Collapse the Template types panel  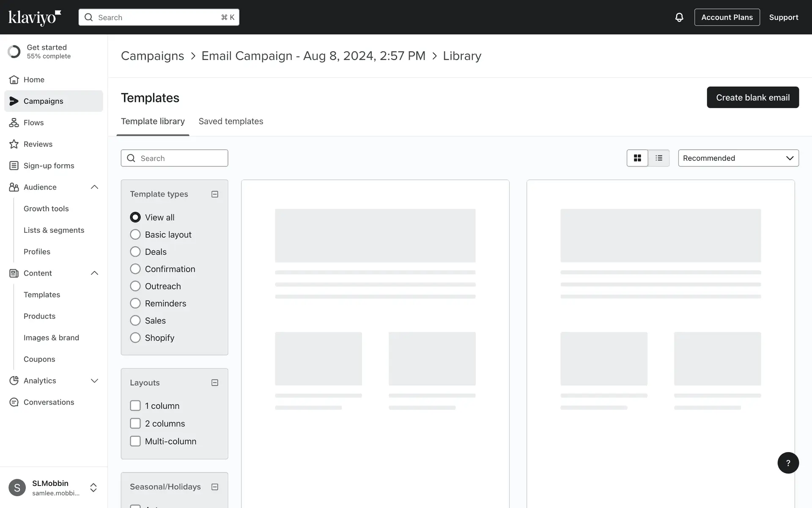[215, 194]
